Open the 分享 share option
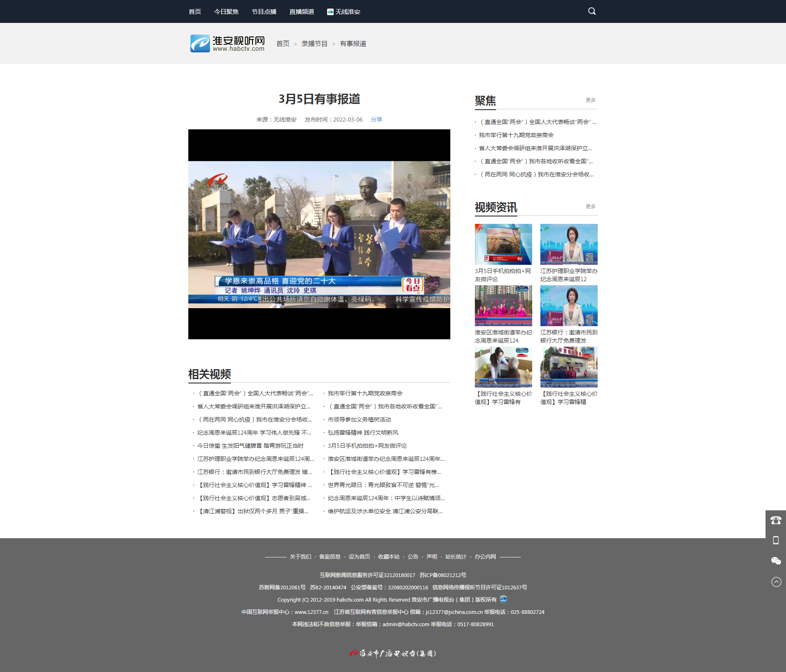The height and width of the screenshot is (672, 786). tap(376, 120)
